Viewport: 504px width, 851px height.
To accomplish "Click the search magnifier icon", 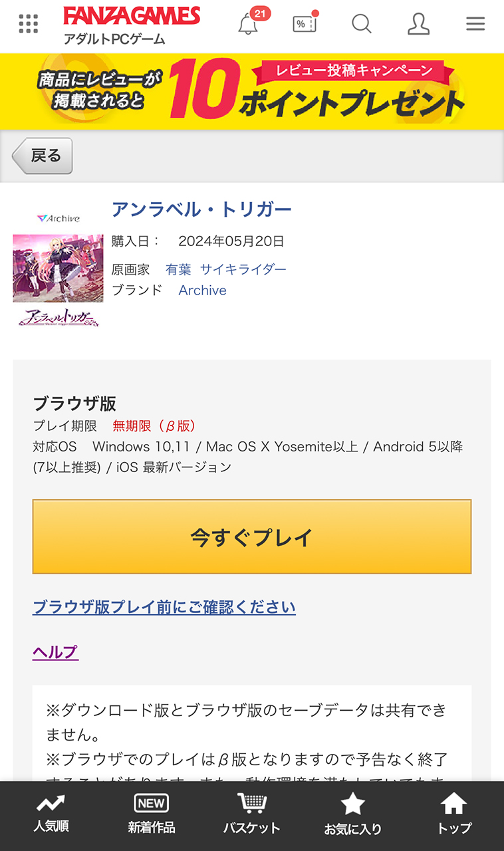I will click(361, 24).
